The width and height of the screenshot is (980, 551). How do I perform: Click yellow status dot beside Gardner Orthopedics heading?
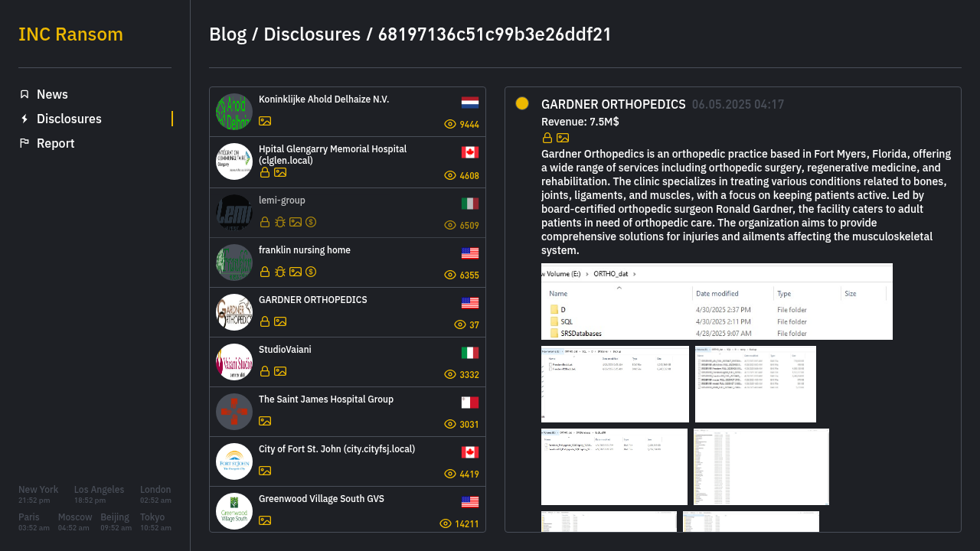point(522,103)
